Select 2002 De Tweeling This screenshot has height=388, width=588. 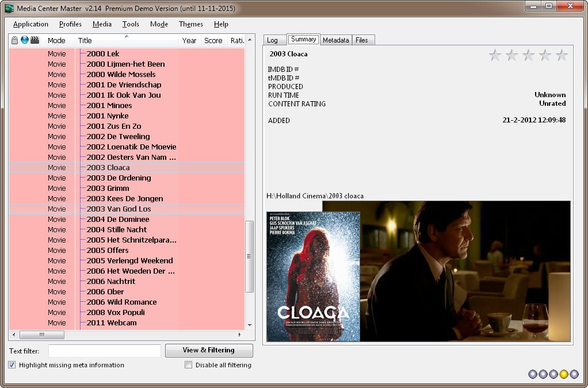click(x=127, y=136)
